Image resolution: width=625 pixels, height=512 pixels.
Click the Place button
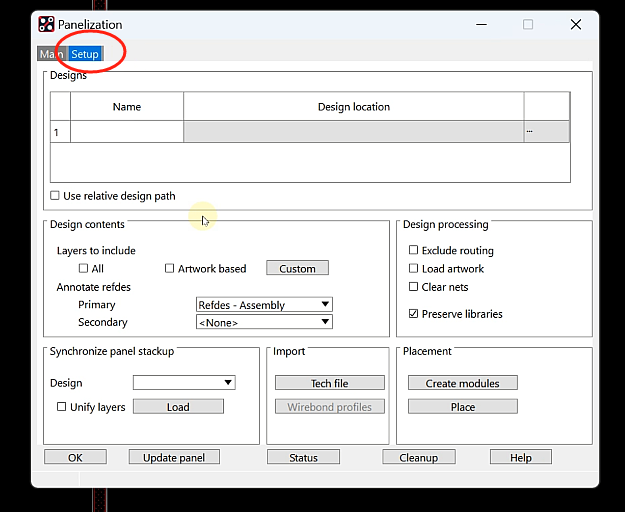click(463, 406)
